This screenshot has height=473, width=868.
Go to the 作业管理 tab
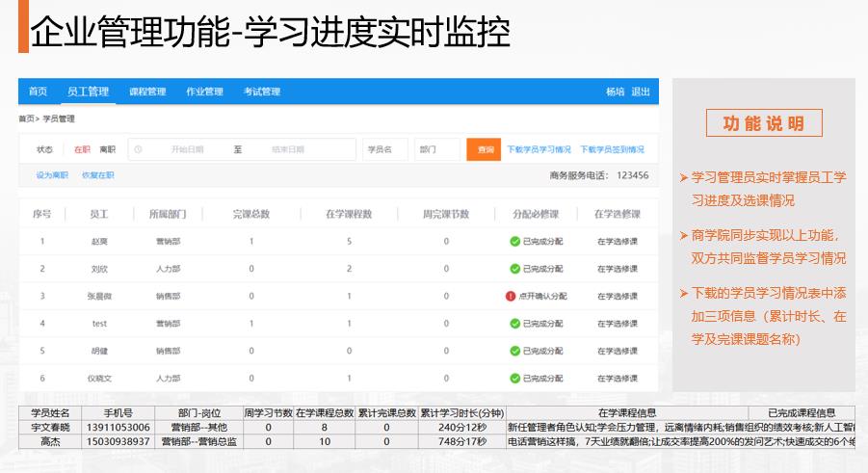coord(204,92)
